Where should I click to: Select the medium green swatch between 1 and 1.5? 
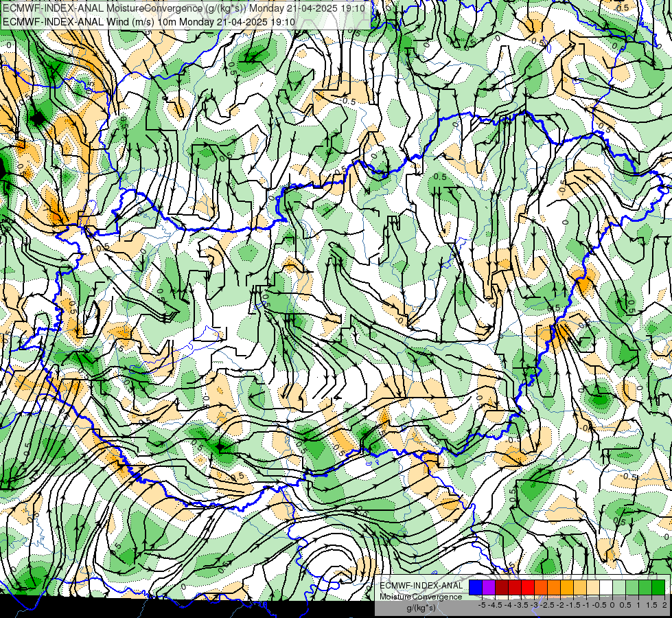645,588
